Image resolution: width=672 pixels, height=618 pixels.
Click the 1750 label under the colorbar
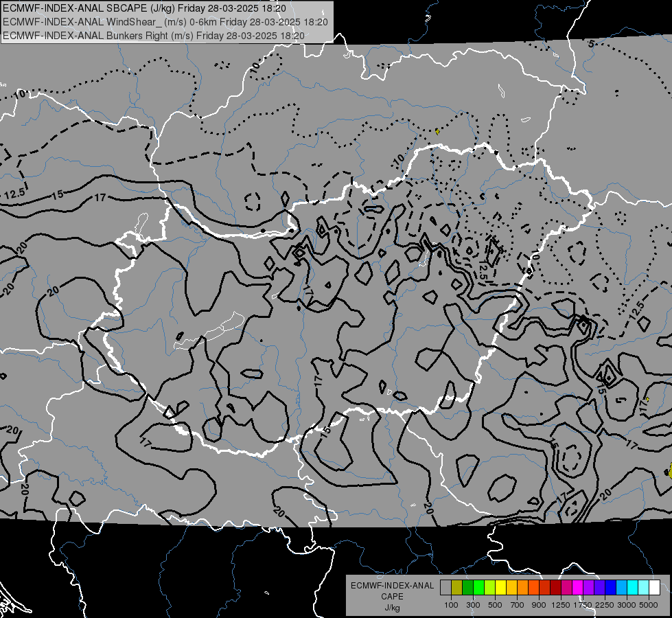click(583, 605)
